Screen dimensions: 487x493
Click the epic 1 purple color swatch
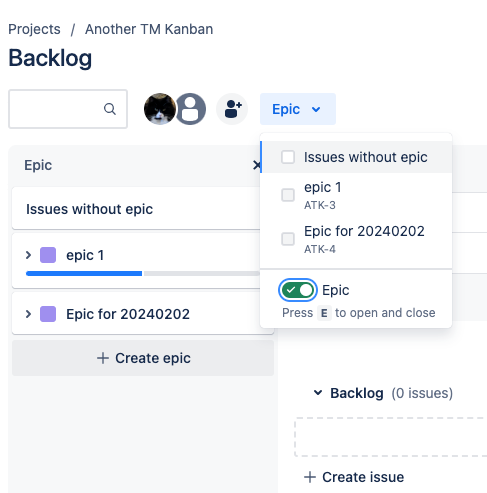pos(48,255)
